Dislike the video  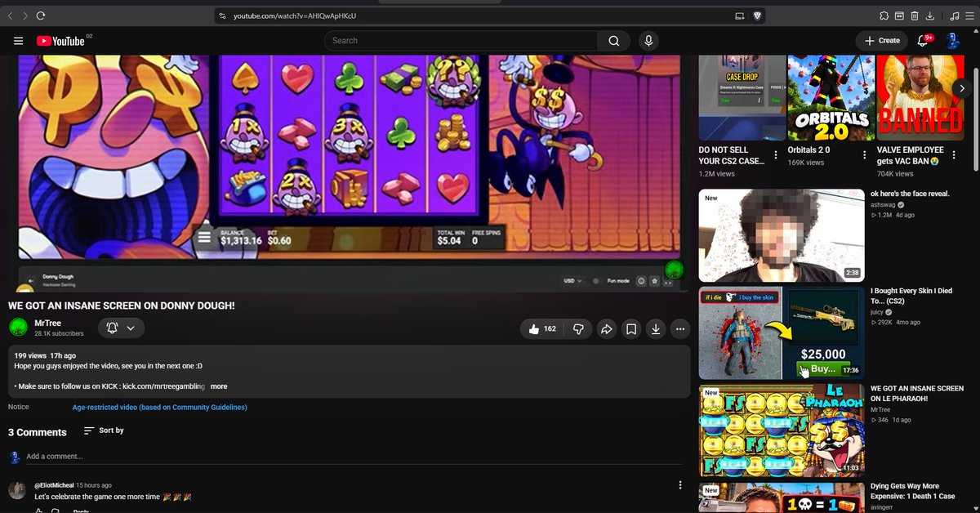pyautogui.click(x=578, y=328)
